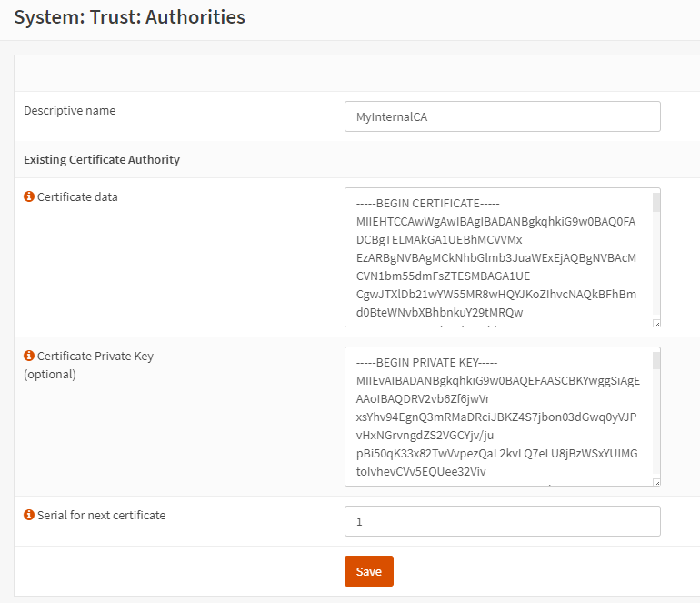The image size is (700, 603).
Task: Click the Serial for next certificate label
Action: (101, 515)
